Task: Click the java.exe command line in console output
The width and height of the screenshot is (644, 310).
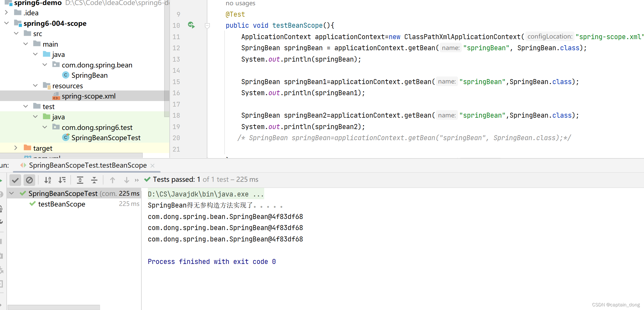Action: point(205,194)
